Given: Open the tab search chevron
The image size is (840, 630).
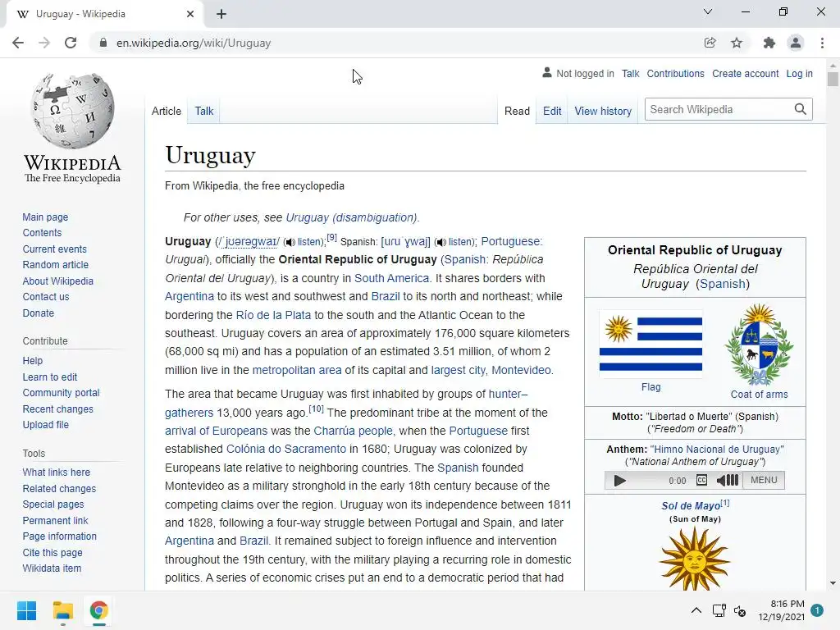Looking at the screenshot, I should click(x=708, y=11).
